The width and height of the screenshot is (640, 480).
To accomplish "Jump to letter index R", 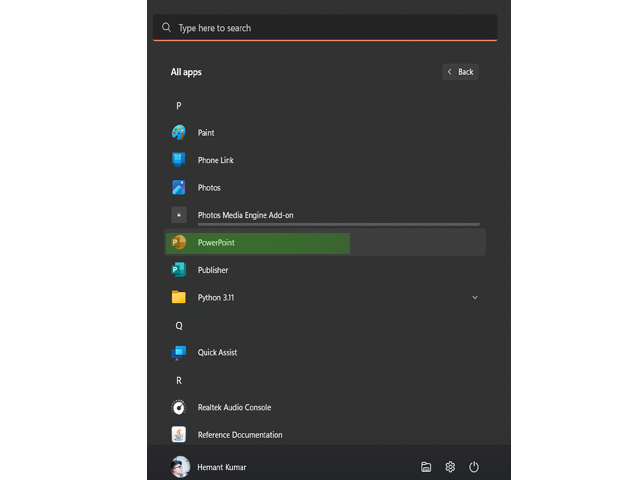I will point(179,380).
